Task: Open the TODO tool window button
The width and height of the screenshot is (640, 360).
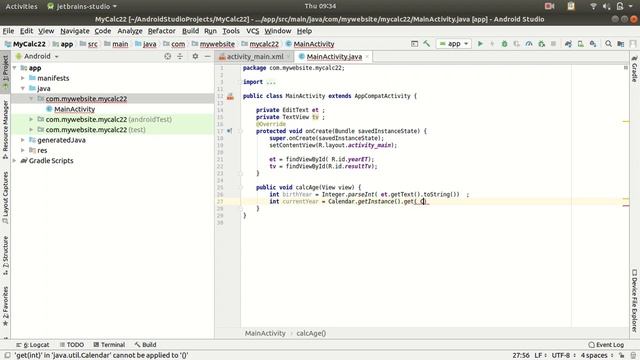Action: 71,345
